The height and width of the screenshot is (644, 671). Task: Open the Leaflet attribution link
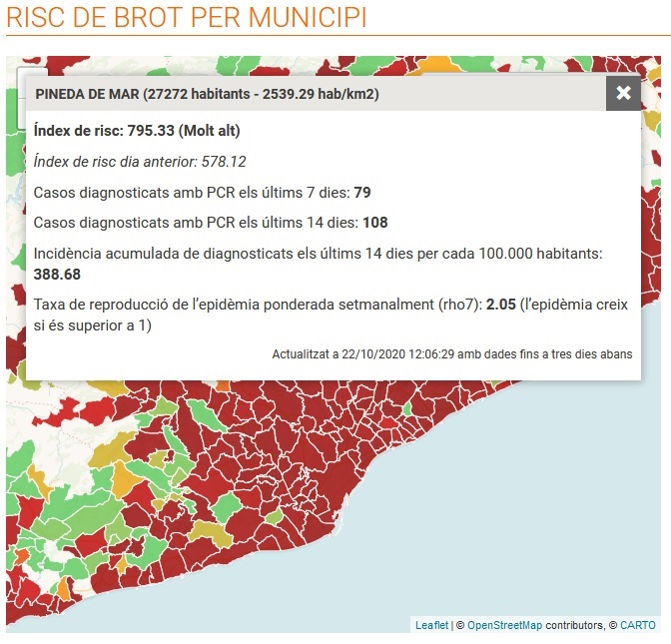tap(431, 625)
